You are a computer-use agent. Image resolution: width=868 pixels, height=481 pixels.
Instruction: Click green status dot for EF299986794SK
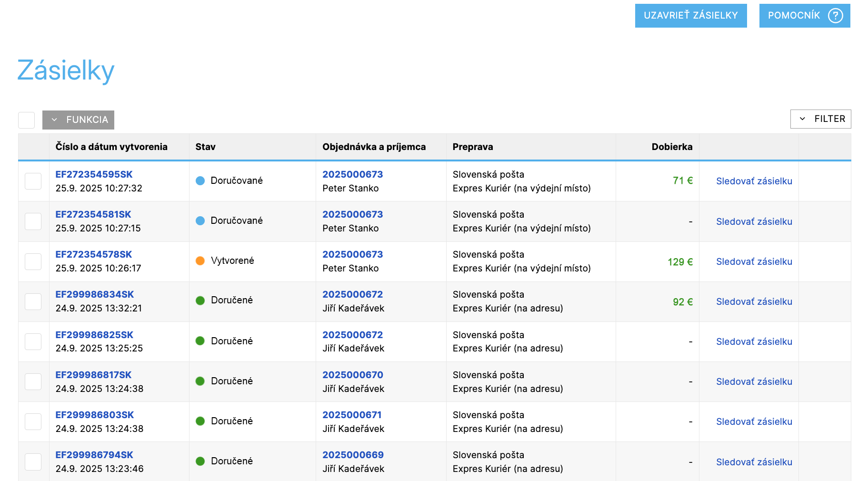(x=200, y=461)
